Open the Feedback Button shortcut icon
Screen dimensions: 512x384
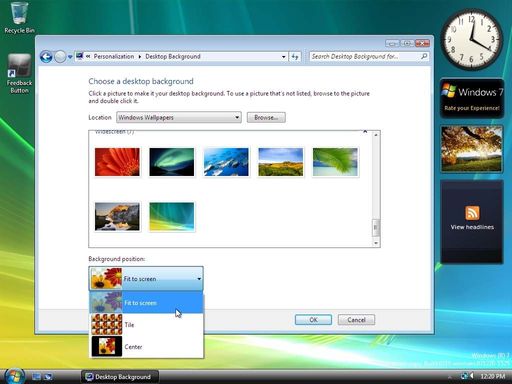click(19, 73)
